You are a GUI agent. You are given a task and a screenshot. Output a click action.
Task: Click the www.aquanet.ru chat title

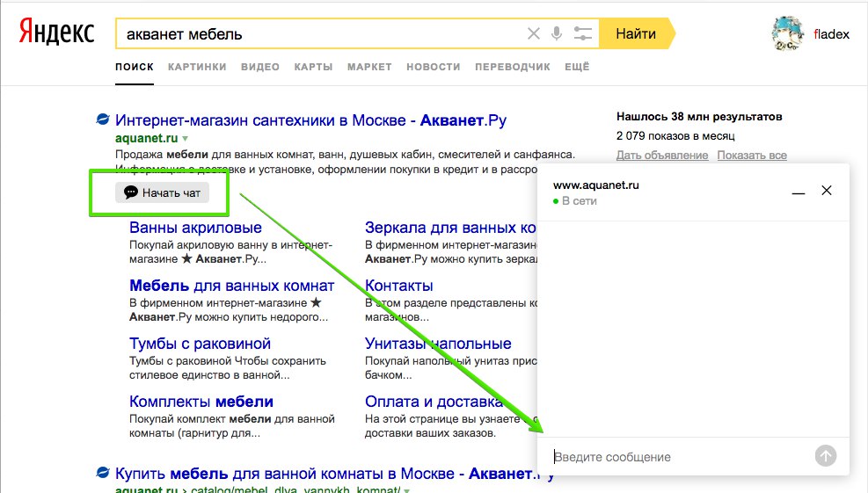click(595, 185)
